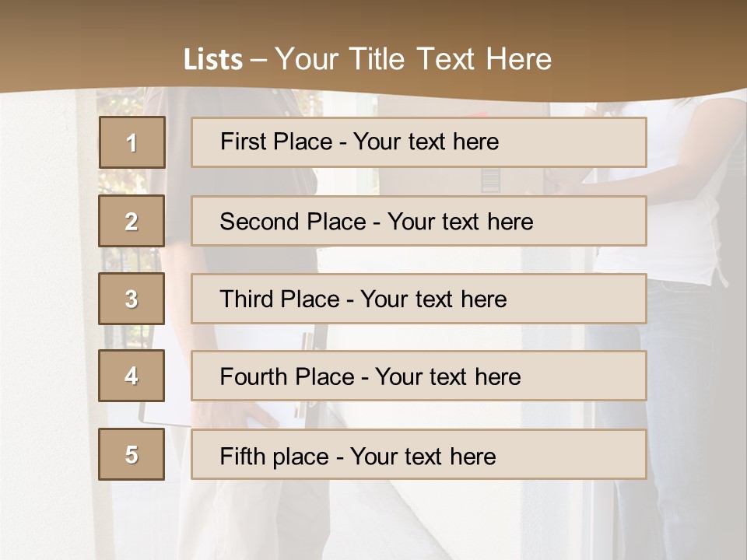Select the number 2 square
747x560 pixels.
132,222
